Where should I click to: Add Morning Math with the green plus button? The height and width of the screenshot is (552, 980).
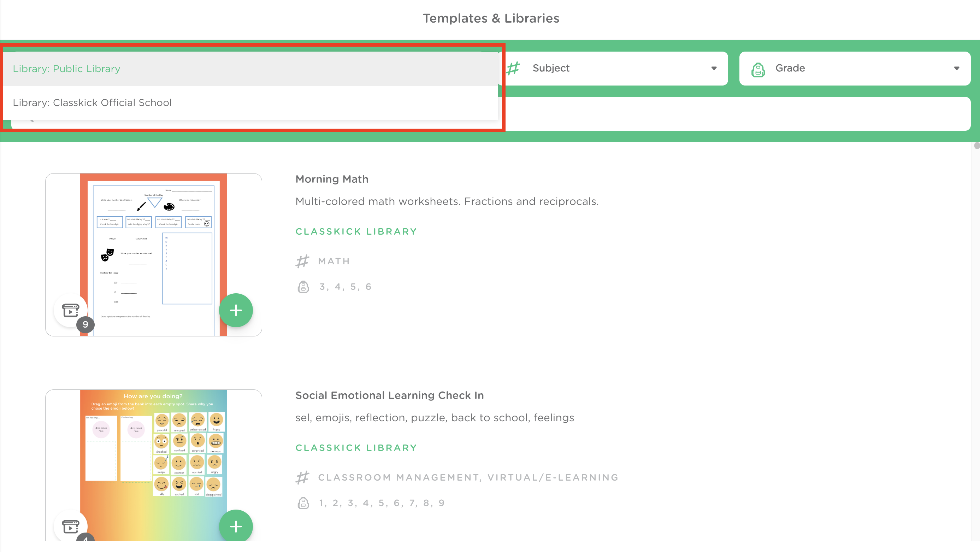236,310
